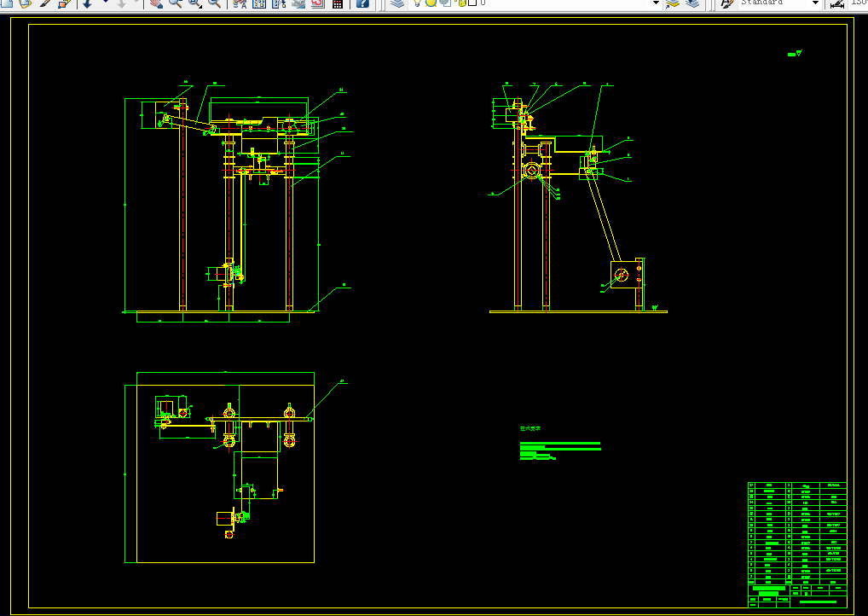
Task: Activate the Pan hand tool
Action: 156,3
